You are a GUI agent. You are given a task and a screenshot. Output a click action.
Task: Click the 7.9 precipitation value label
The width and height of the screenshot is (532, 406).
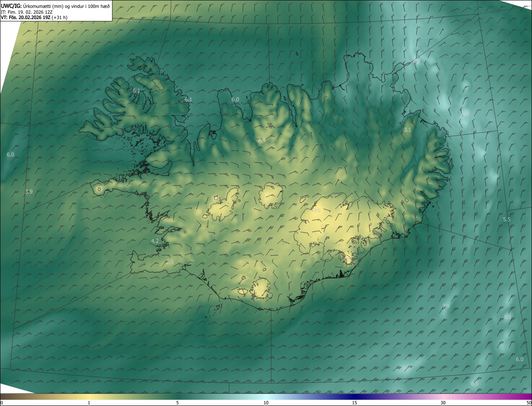click(446, 306)
